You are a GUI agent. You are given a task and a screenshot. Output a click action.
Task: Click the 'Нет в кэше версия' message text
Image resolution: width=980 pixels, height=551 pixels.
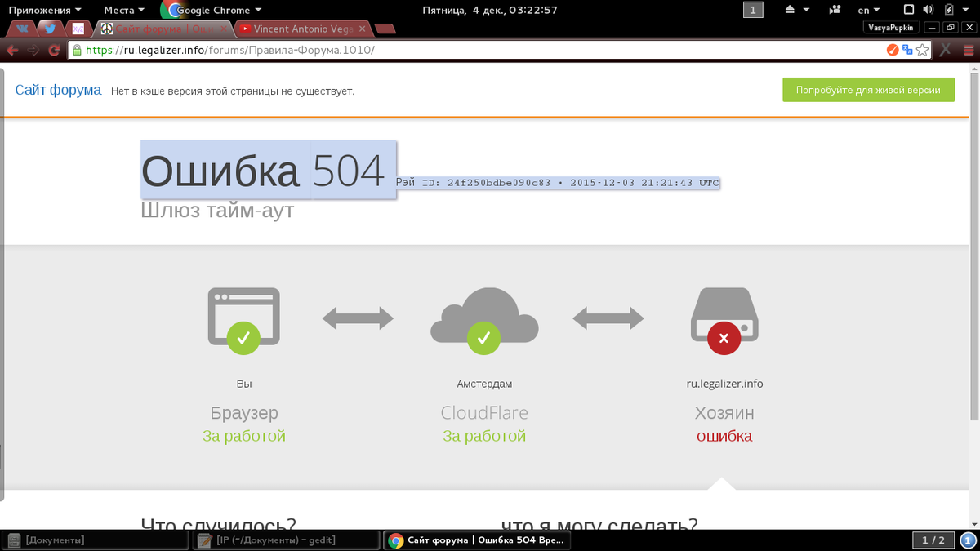(x=233, y=91)
